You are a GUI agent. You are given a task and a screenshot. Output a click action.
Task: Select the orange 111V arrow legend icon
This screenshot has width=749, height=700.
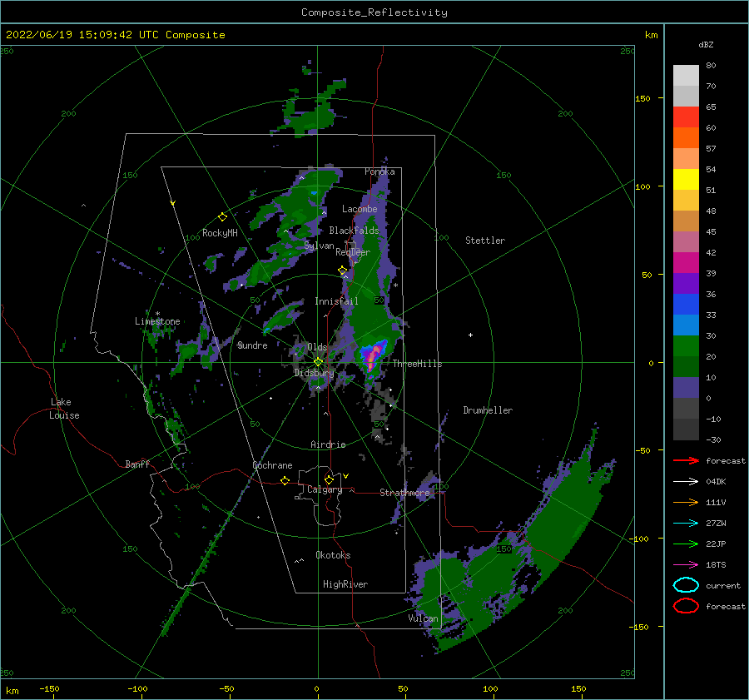686,502
